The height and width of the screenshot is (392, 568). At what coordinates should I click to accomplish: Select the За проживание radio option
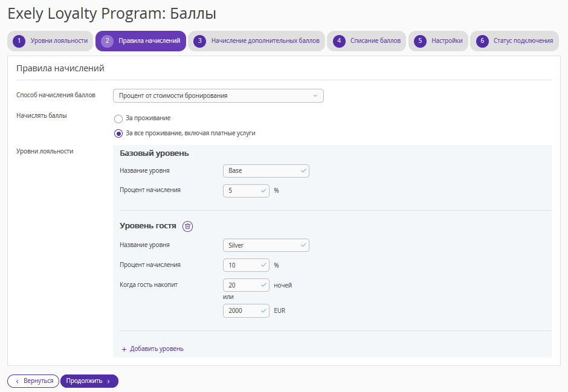coord(118,119)
